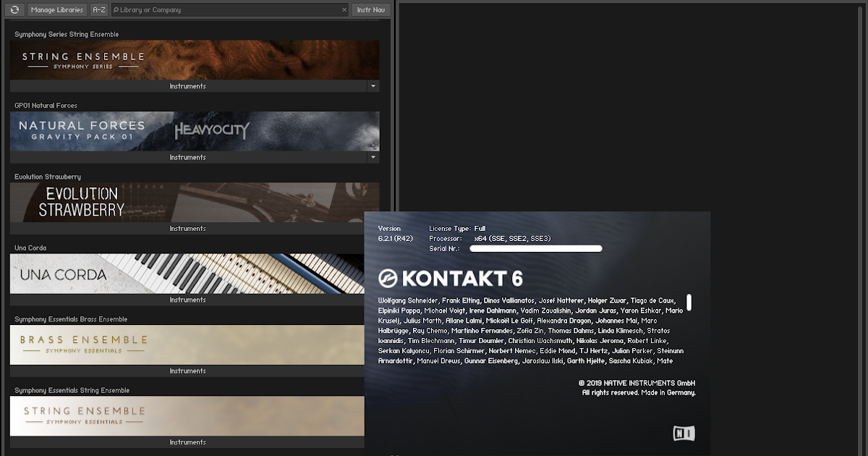868x456 pixels.
Task: Open the Evolution Strawberry library banner
Action: [x=194, y=202]
